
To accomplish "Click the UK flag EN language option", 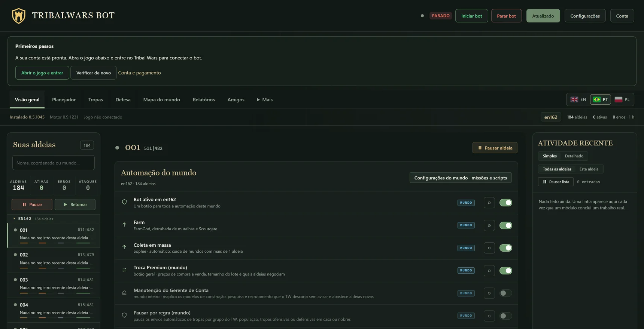I will [x=578, y=99].
